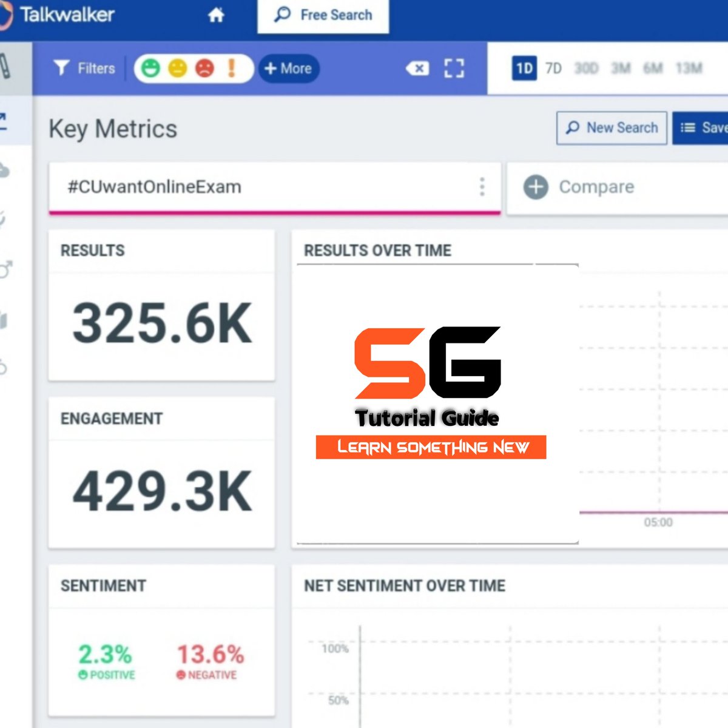Open the cloud sidebar icon
Screen dimensions: 728x728
4,170
